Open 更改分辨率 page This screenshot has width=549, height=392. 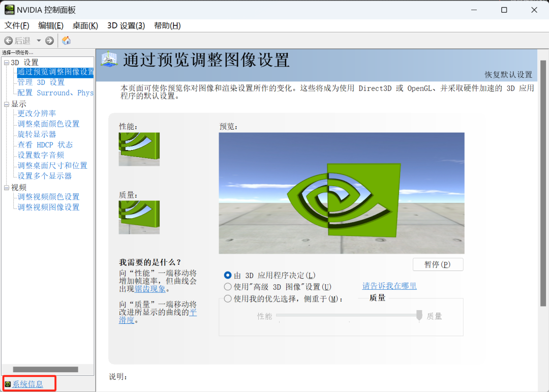click(x=37, y=113)
